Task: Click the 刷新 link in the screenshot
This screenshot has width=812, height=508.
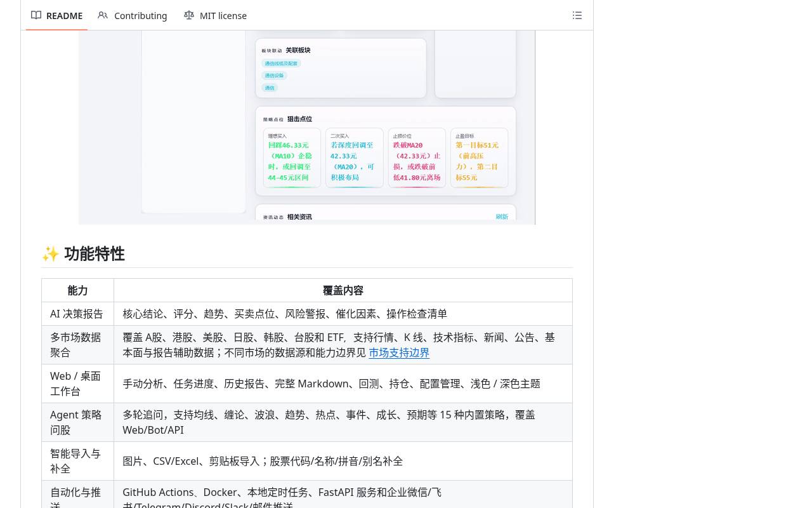Action: 502,217
